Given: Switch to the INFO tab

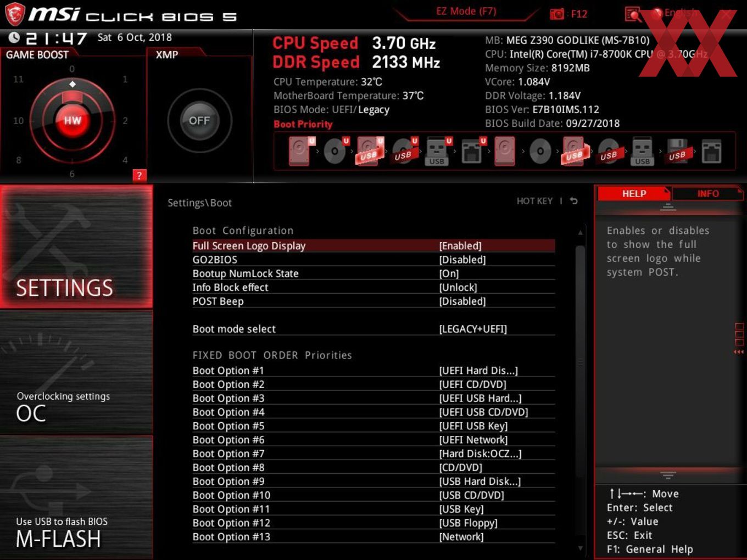Looking at the screenshot, I should [708, 194].
